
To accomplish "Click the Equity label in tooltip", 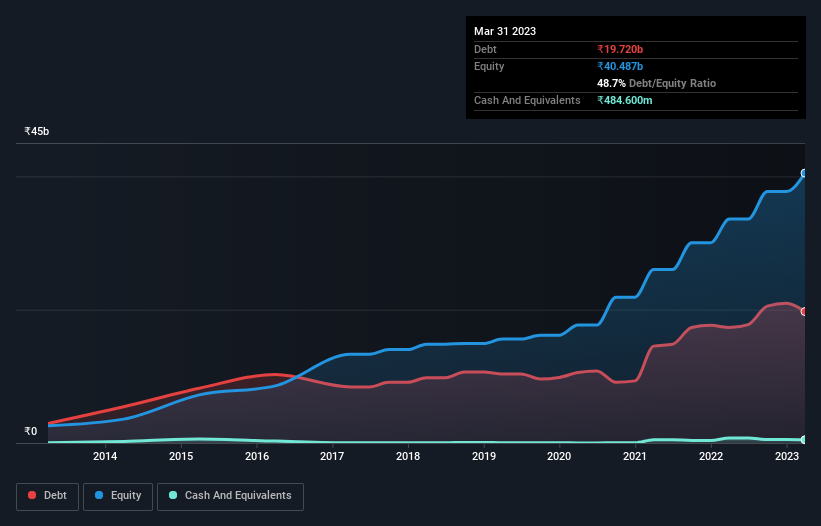I will [489, 66].
